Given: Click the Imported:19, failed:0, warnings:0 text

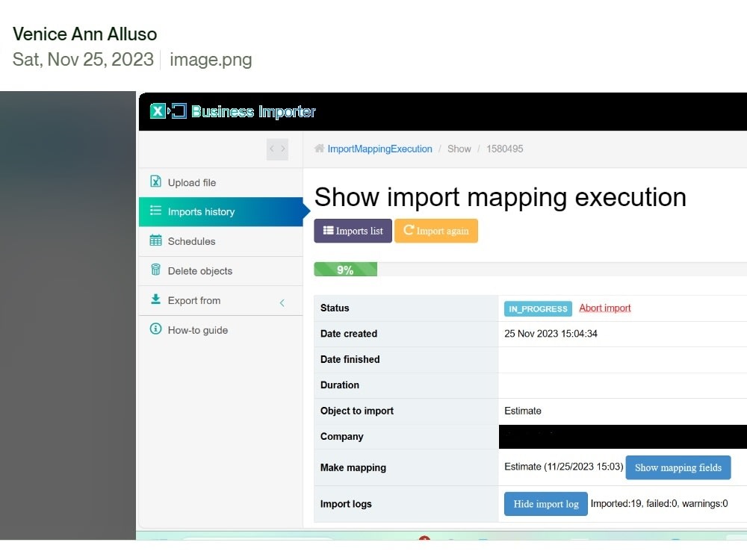Looking at the screenshot, I should (x=660, y=504).
